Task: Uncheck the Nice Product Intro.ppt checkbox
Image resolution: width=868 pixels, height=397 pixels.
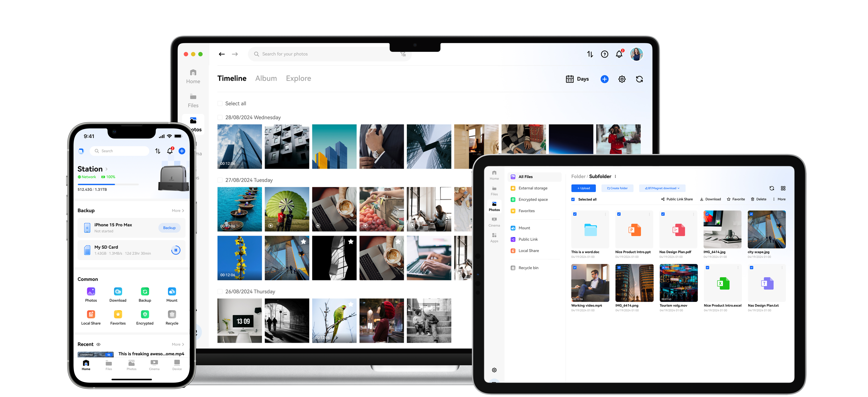Action: [619, 214]
